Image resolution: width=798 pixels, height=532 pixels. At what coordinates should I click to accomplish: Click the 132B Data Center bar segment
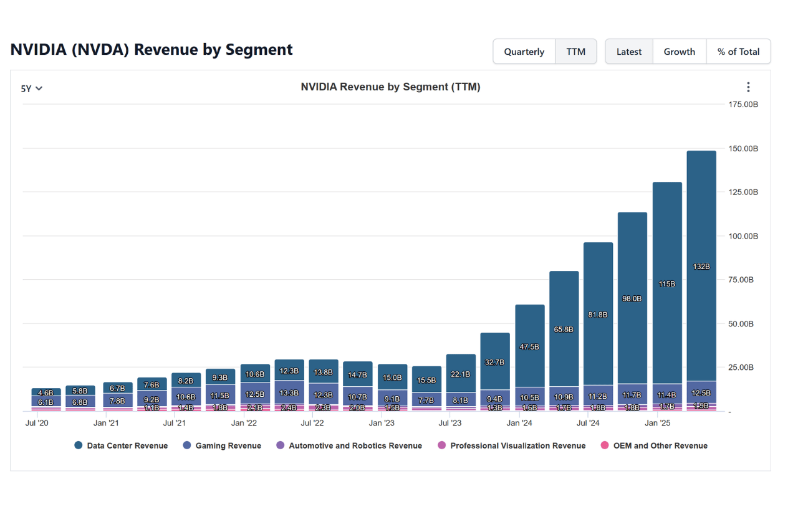tap(701, 266)
